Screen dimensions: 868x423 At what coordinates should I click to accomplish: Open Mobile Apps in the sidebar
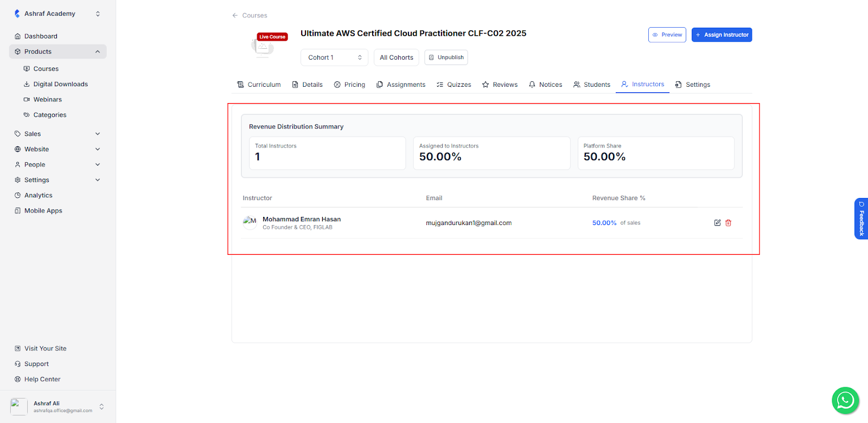[x=43, y=211]
